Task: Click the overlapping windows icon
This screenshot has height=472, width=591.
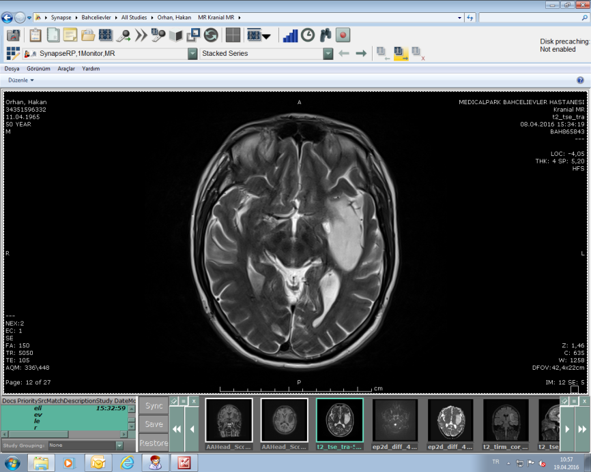Action: (x=193, y=35)
